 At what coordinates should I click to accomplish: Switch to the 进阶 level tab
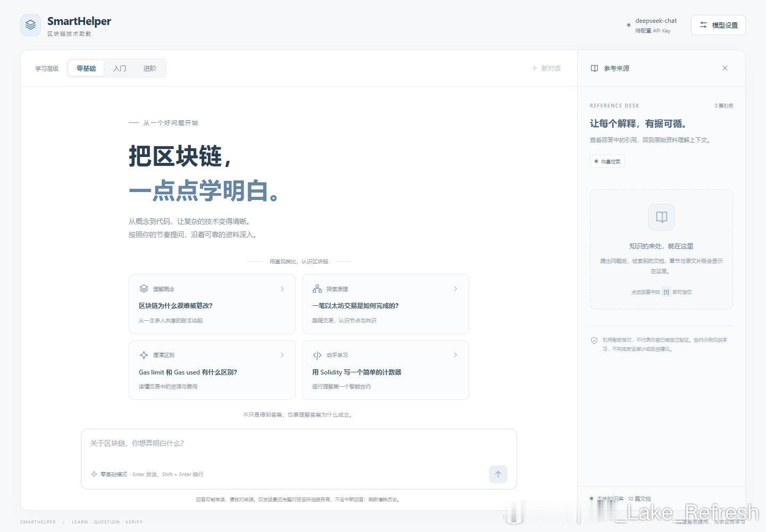(x=150, y=68)
